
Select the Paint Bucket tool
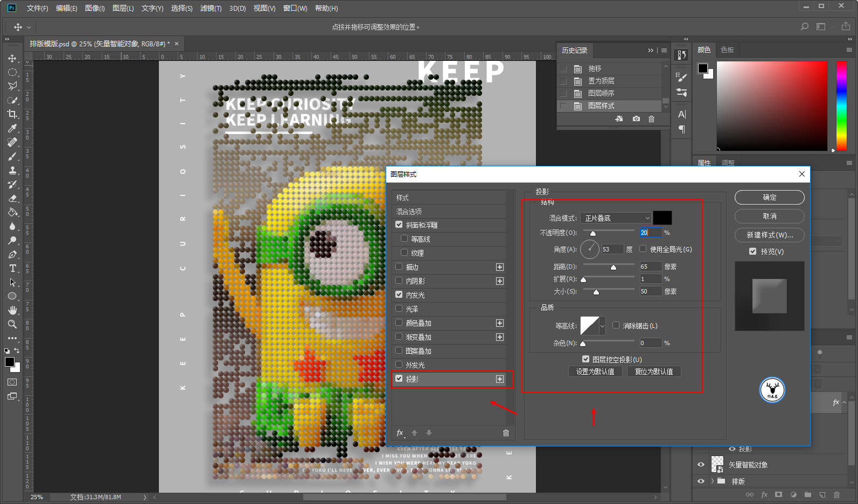12,212
